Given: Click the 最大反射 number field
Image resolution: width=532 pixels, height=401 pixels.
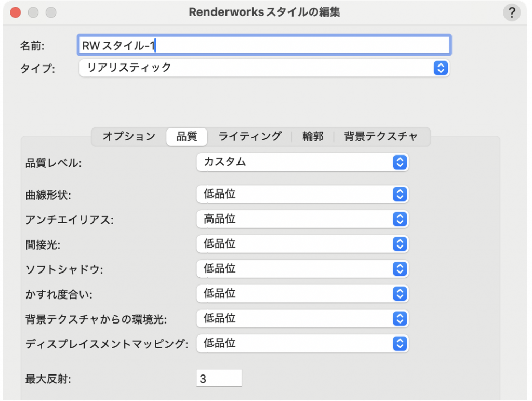Looking at the screenshot, I should pyautogui.click(x=219, y=378).
